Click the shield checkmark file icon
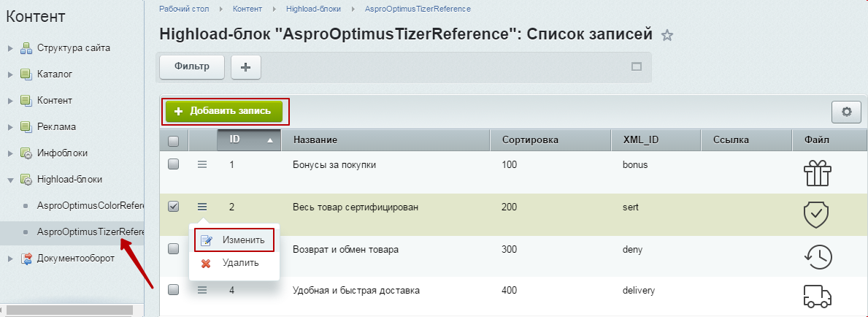The image size is (868, 317). (817, 215)
